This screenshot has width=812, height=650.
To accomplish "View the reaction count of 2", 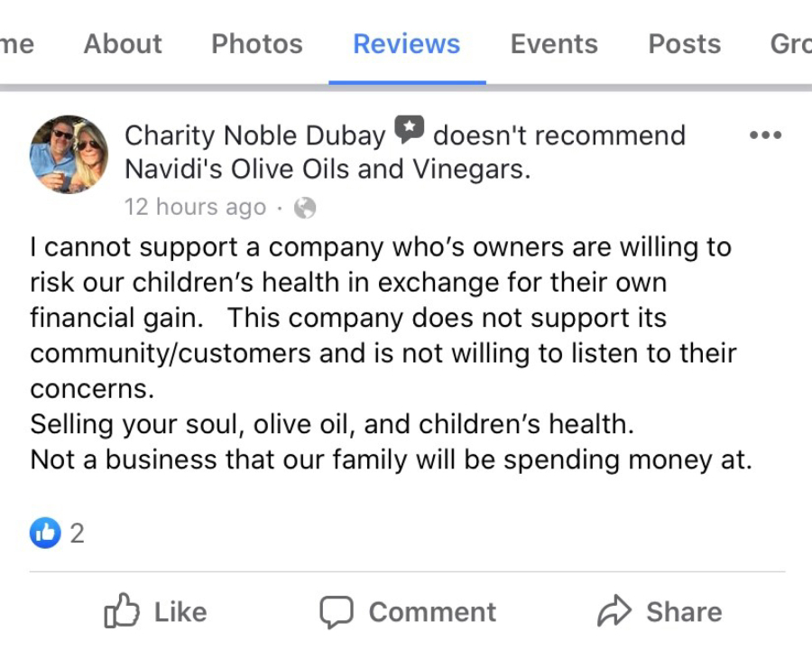I will (77, 534).
